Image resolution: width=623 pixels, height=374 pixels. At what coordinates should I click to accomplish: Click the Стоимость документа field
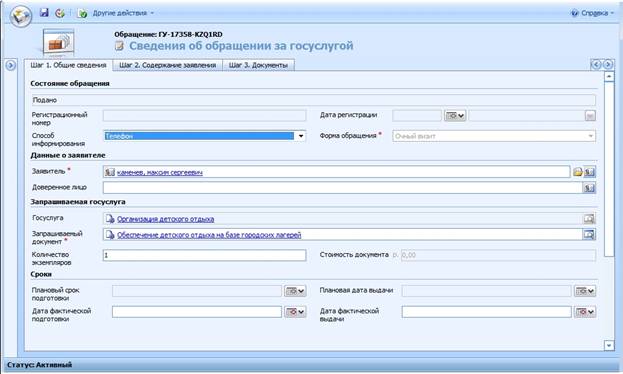coord(498,255)
